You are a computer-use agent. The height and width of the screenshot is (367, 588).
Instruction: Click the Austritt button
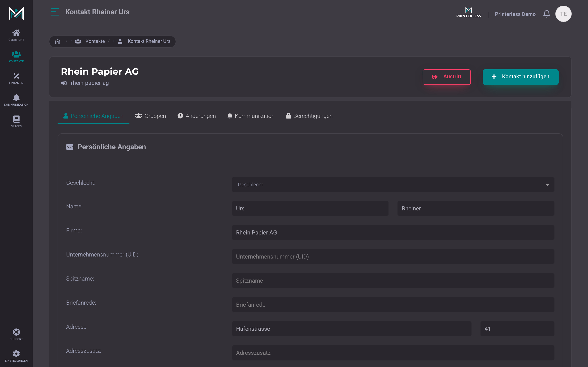click(447, 77)
